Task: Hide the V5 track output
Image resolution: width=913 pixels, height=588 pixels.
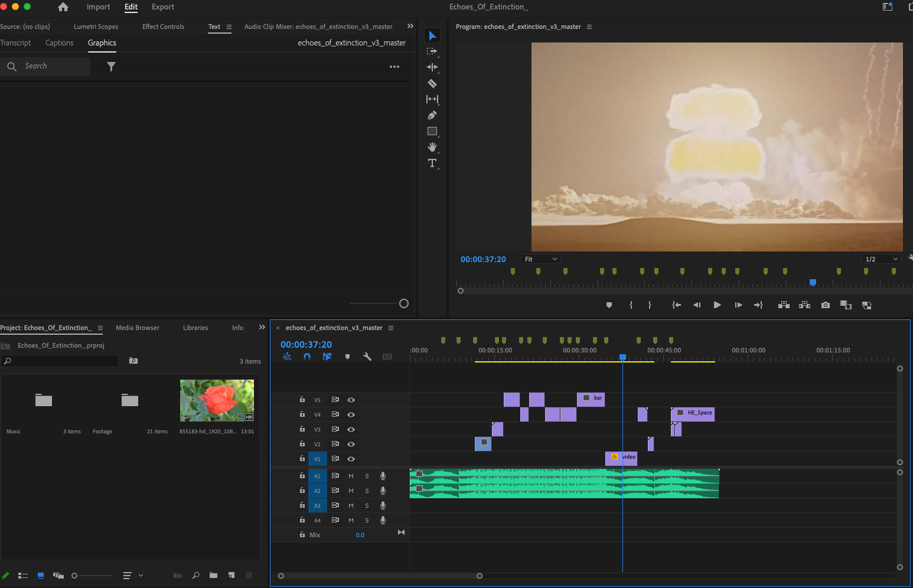Action: pyautogui.click(x=351, y=400)
